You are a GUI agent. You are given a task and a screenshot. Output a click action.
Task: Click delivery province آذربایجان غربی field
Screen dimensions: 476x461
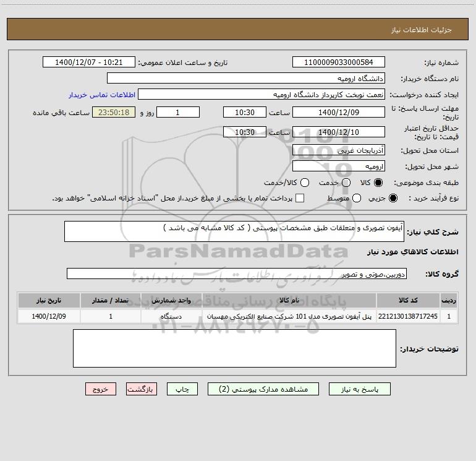click(x=339, y=150)
